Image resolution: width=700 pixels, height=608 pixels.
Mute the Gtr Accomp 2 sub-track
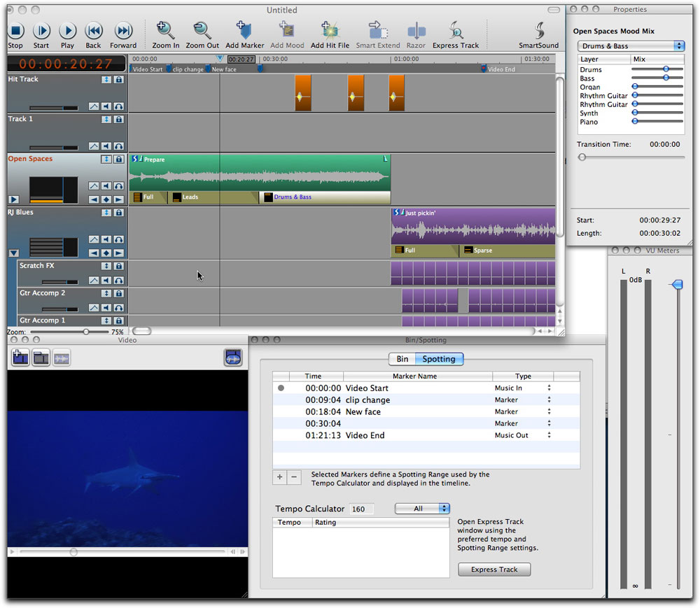coord(106,308)
